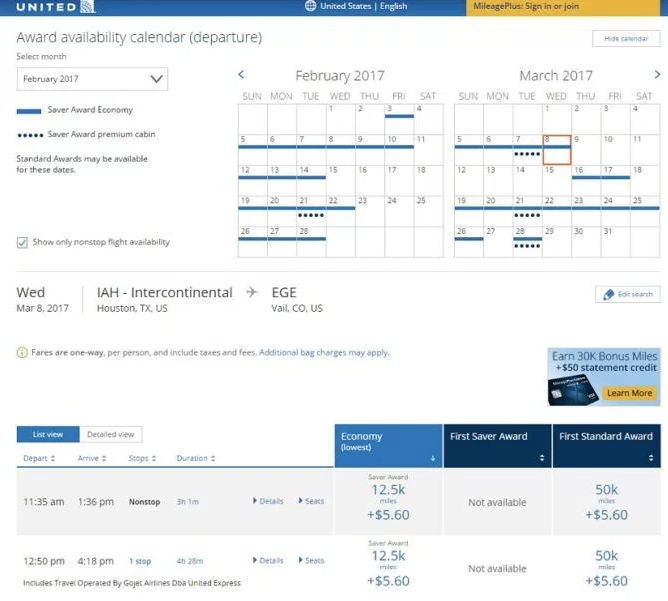This screenshot has height=601, width=668.
Task: Click Edit search button
Action: 628,294
